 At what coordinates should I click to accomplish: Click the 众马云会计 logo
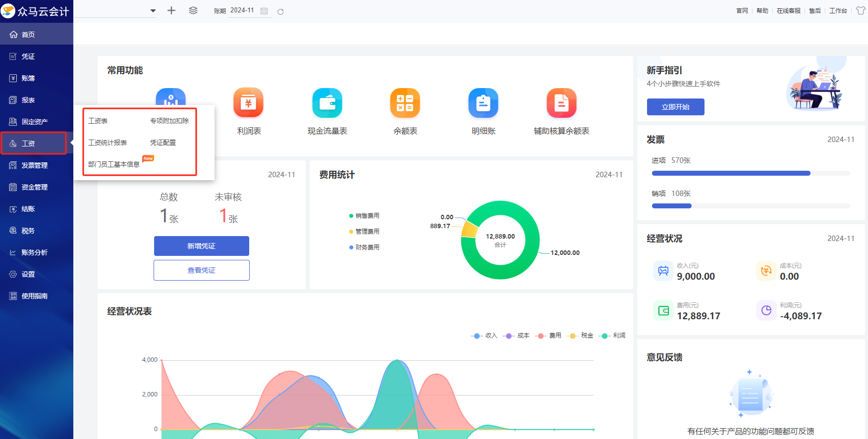pyautogui.click(x=36, y=11)
